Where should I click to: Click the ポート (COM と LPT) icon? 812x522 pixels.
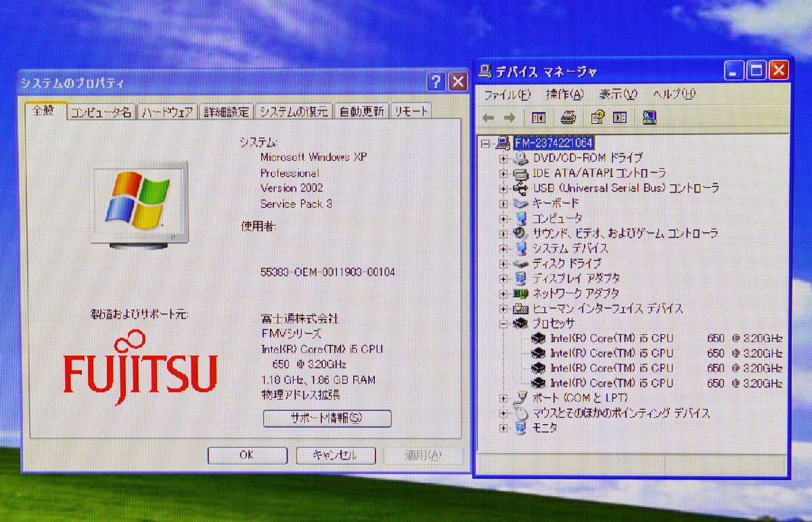(x=521, y=398)
